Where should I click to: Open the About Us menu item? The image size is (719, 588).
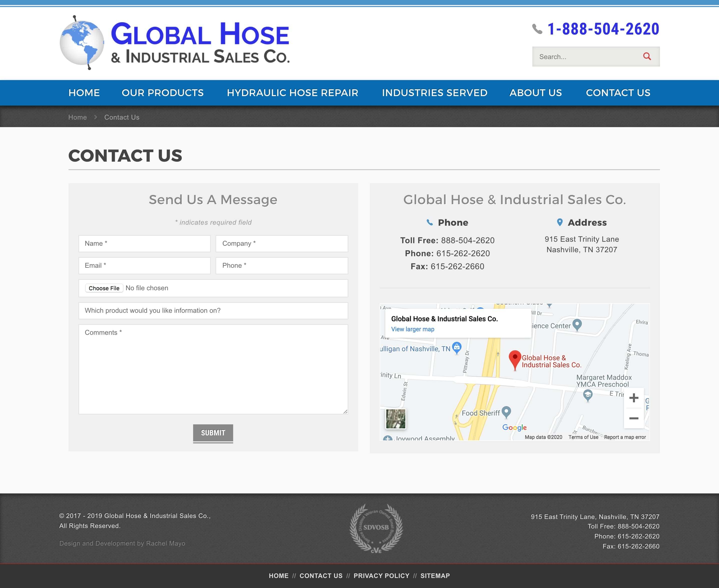pyautogui.click(x=535, y=93)
